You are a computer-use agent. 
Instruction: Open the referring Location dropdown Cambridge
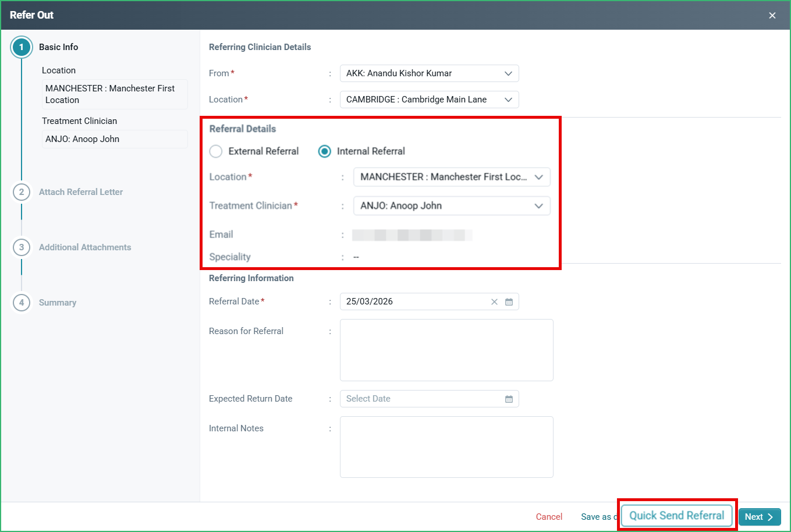click(429, 100)
